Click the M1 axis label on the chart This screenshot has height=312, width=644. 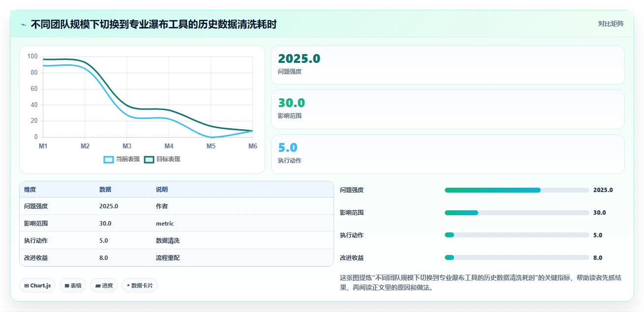43,146
